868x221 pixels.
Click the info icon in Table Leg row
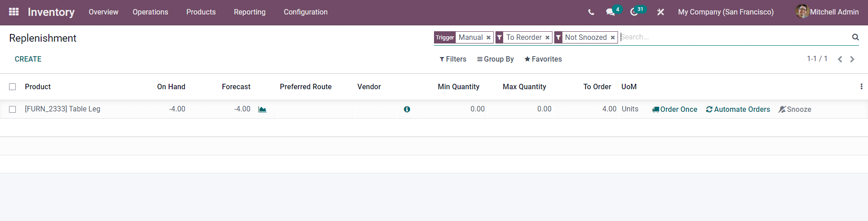[x=407, y=109]
